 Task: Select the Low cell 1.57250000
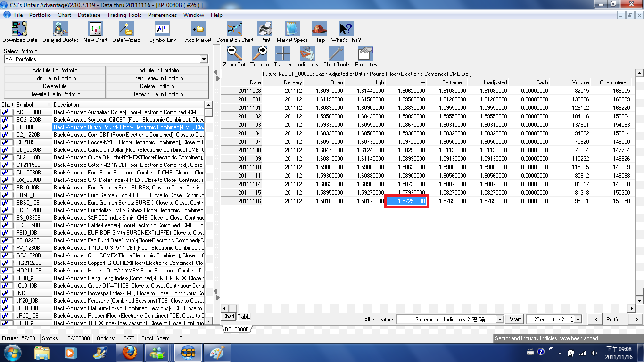[x=406, y=201]
